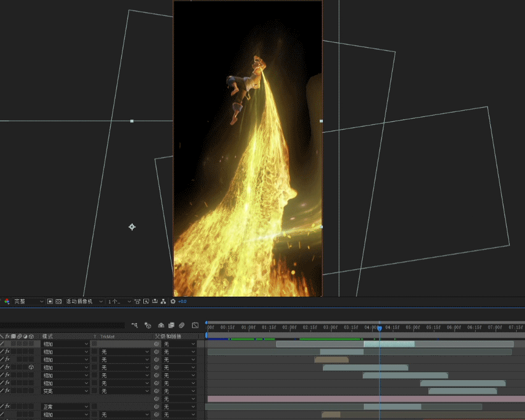Click the 模式 column header

(x=48, y=337)
